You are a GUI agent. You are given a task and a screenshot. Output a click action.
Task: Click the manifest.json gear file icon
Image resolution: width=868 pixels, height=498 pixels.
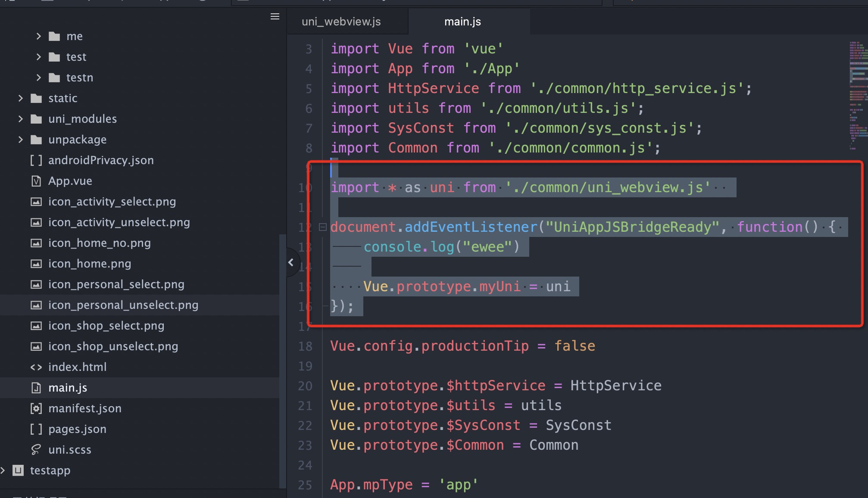pos(36,408)
